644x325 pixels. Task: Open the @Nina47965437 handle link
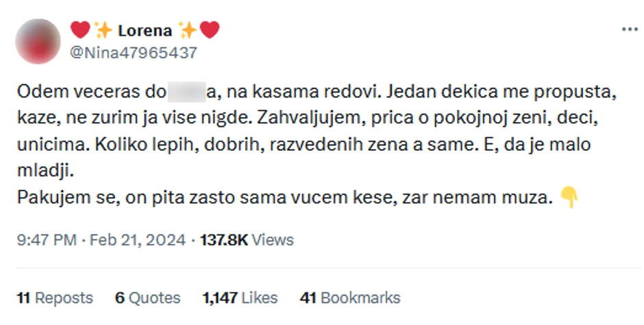[x=134, y=53]
